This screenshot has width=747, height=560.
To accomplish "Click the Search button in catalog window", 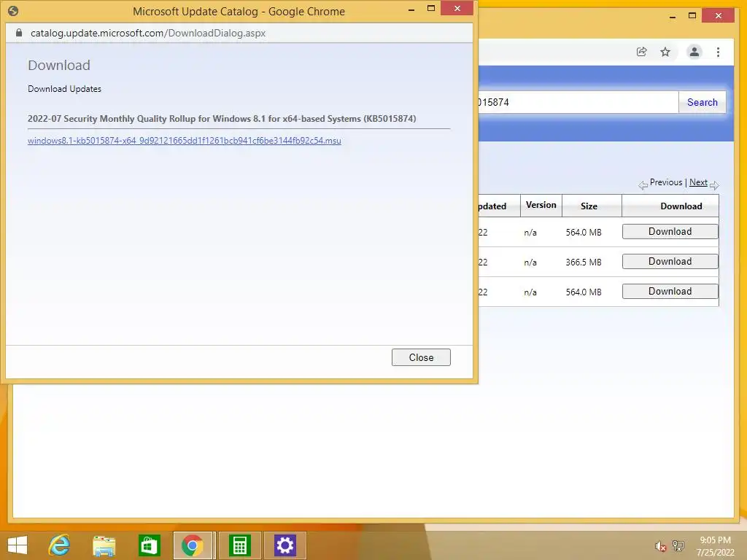I will coord(702,102).
